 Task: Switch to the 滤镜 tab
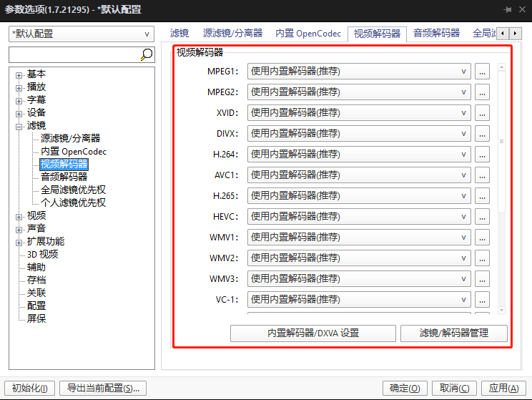click(179, 34)
